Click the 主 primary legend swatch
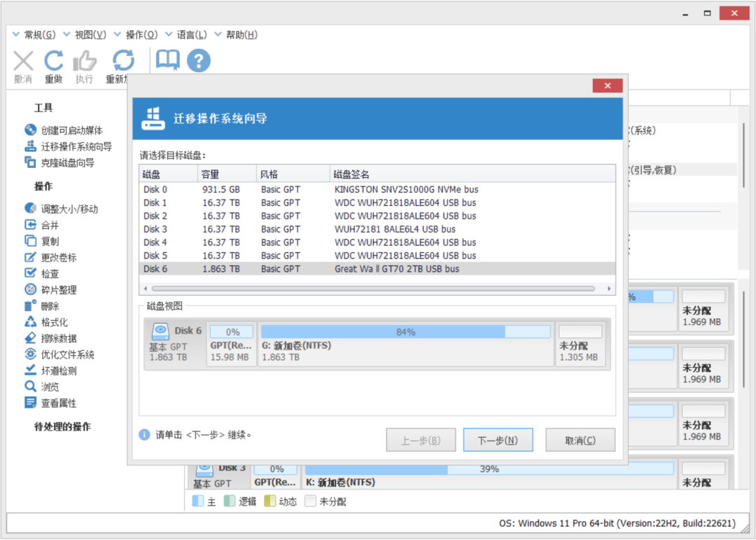The width and height of the screenshot is (756, 540). (197, 501)
